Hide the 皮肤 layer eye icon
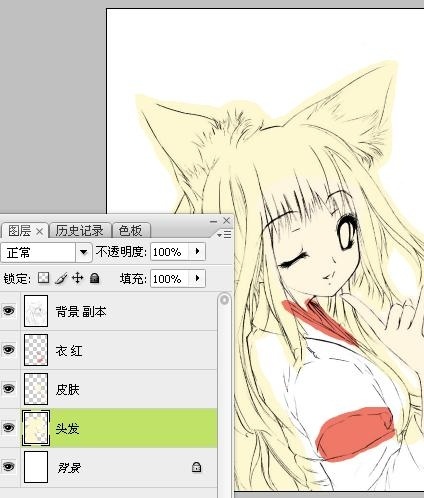This screenshot has width=424, height=498. (9, 388)
